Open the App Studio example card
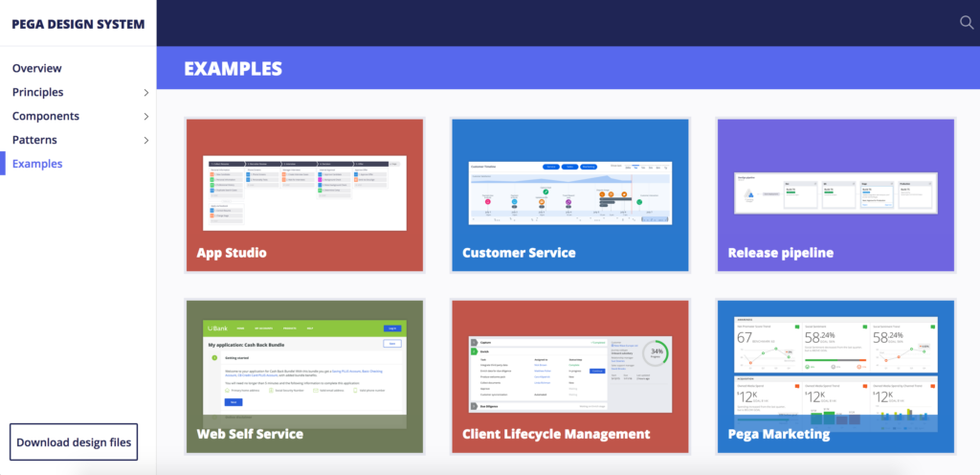The width and height of the screenshot is (980, 475). point(304,195)
